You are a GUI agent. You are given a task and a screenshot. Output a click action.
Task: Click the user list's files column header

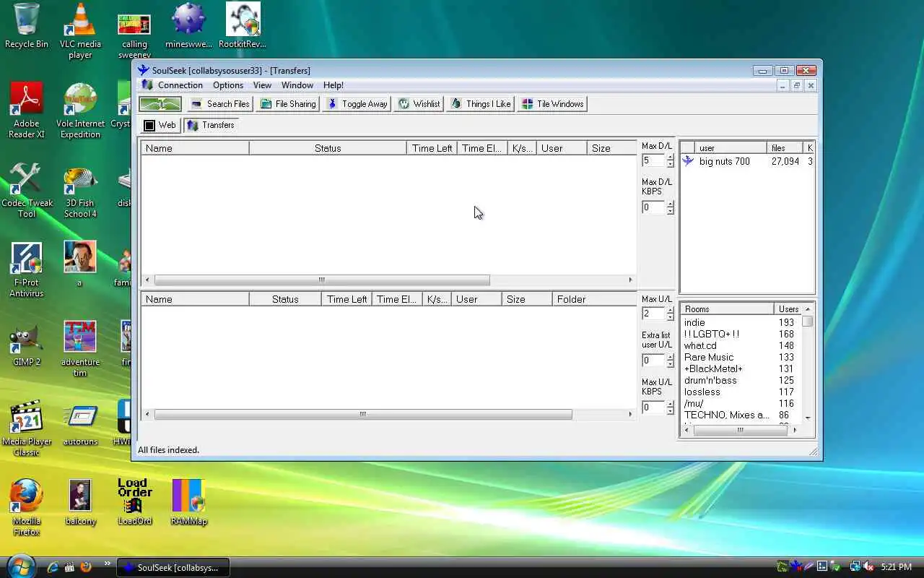click(x=786, y=148)
